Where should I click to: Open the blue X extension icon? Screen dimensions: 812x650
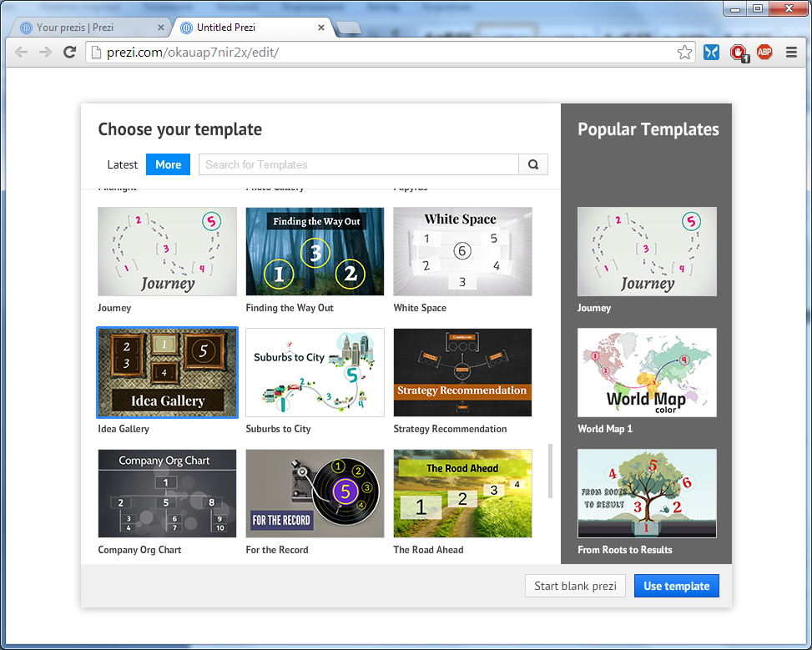pos(712,52)
